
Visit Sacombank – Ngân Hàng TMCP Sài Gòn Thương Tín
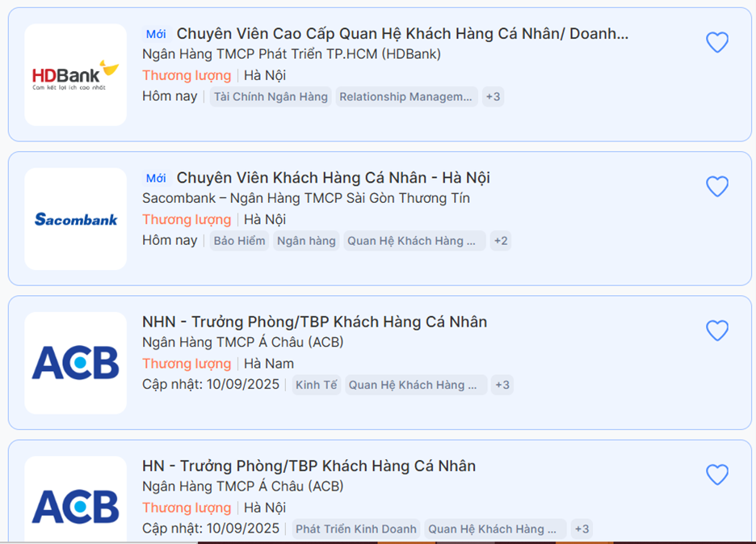point(305,198)
